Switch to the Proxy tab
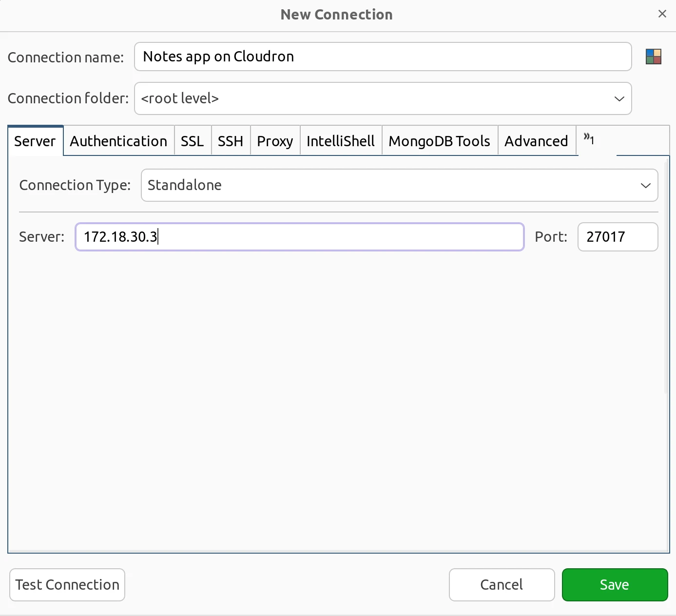The height and width of the screenshot is (616, 676). click(x=275, y=141)
